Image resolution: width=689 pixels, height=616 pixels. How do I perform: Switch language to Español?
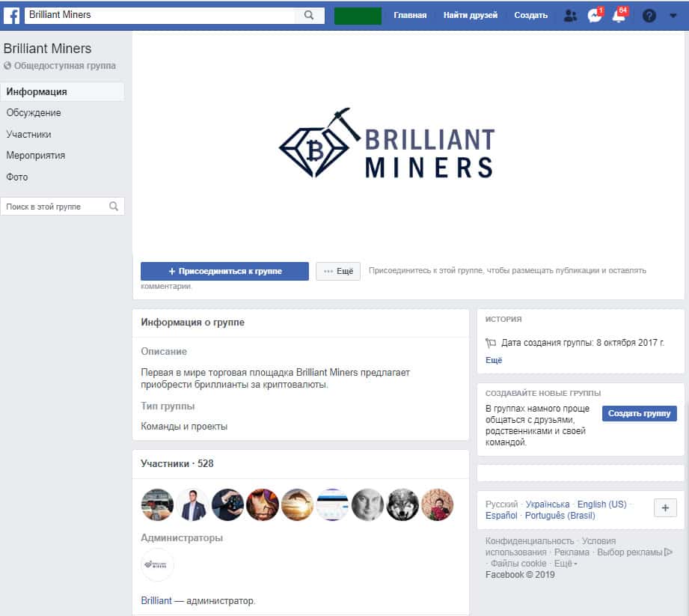[501, 515]
